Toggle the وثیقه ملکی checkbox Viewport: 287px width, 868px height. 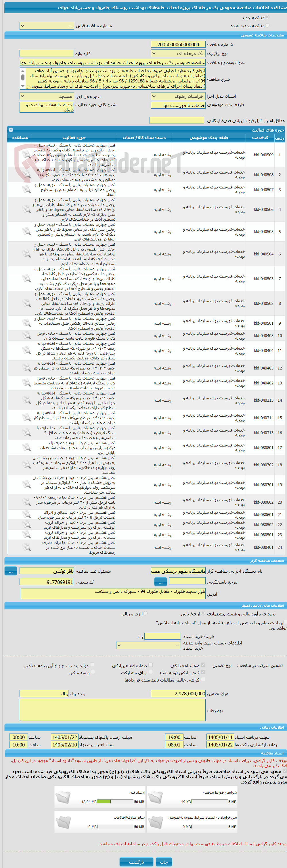[x=93, y=672]
